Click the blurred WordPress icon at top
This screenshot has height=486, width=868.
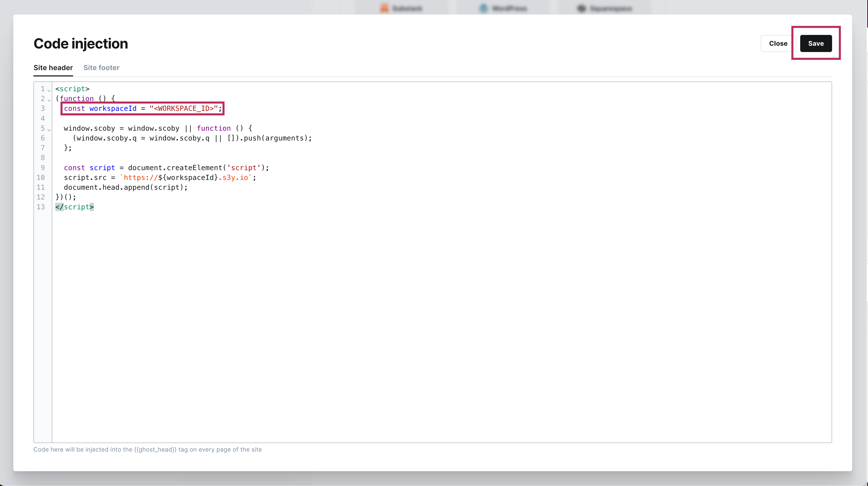[483, 9]
